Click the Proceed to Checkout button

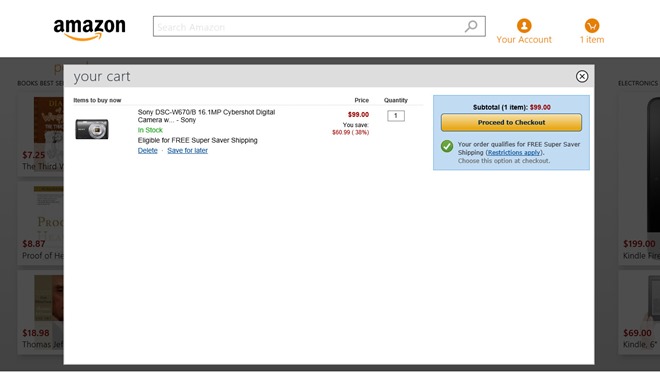[511, 122]
